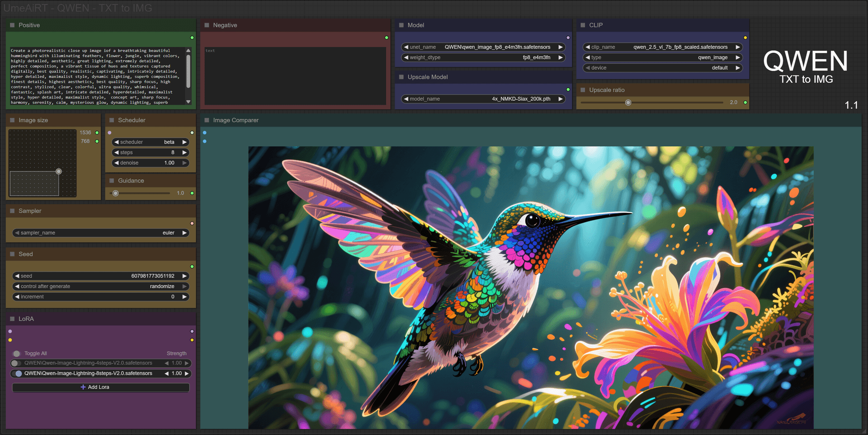Toggle All LoRAs switch

click(17, 354)
